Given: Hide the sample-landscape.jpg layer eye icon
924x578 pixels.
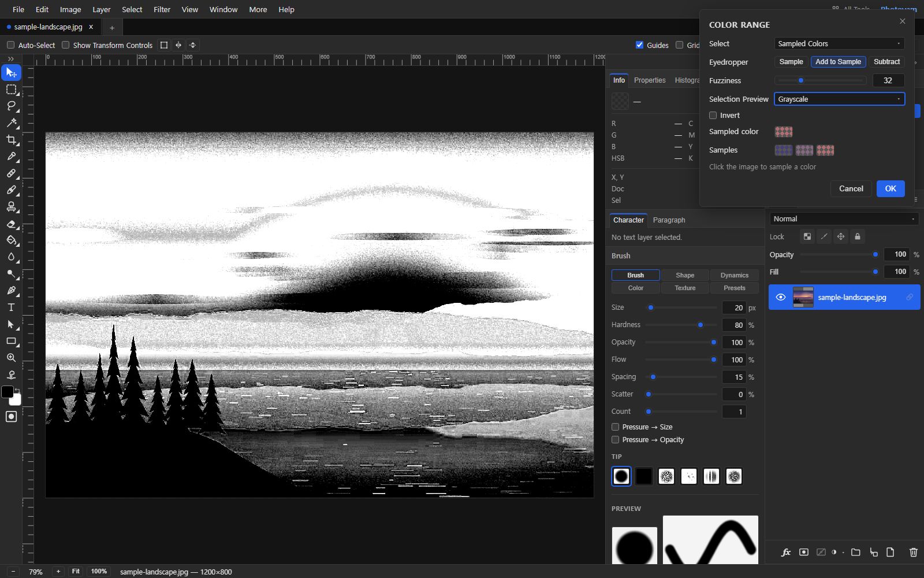Looking at the screenshot, I should (x=781, y=297).
